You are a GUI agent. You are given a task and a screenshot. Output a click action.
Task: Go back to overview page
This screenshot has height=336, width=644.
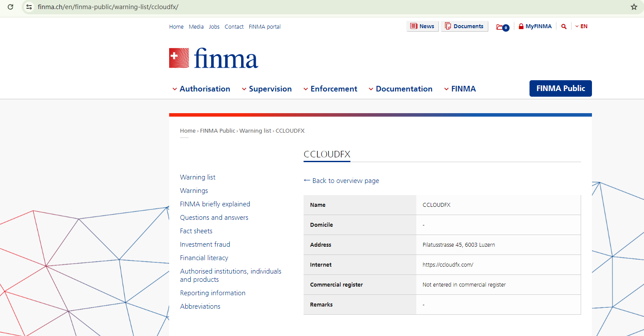[x=341, y=181]
